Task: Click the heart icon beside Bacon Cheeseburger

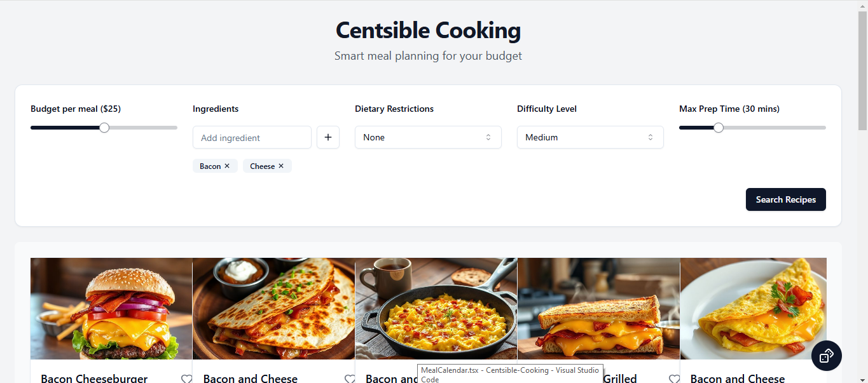Action: click(186, 379)
